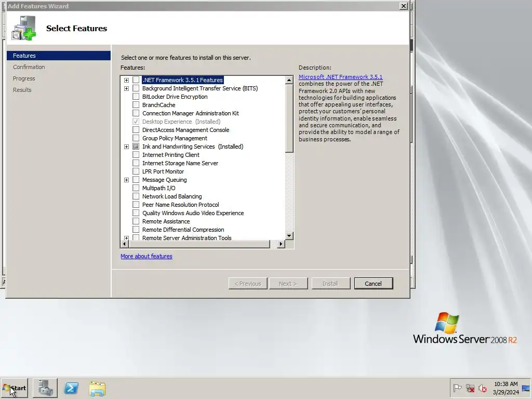The image size is (532, 399).
Task: Select the Remote Assistance row text
Action: [x=166, y=221]
